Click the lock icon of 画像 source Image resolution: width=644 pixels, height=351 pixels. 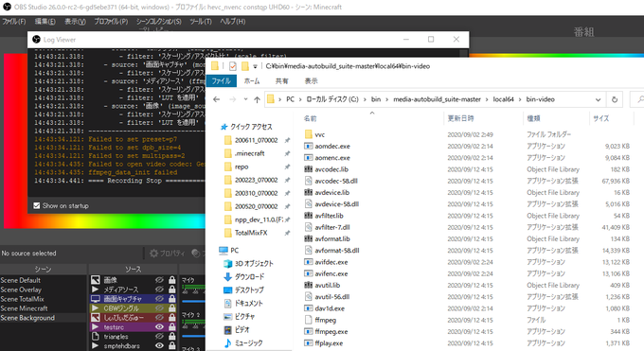(x=171, y=280)
